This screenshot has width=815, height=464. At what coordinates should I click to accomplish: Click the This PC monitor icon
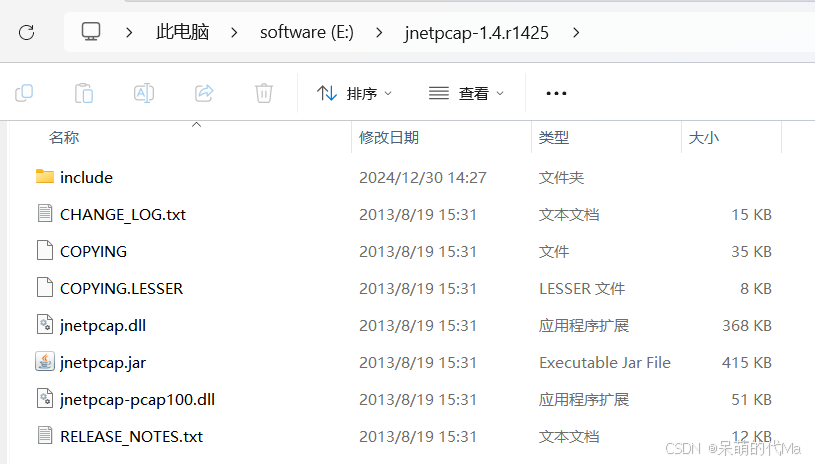[91, 32]
